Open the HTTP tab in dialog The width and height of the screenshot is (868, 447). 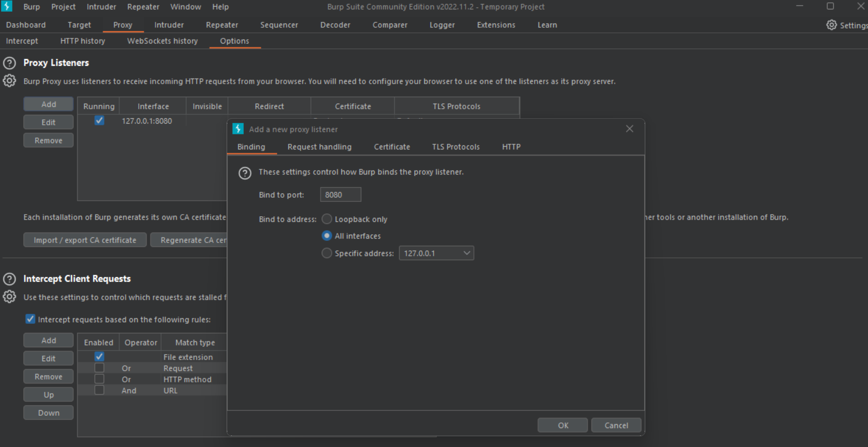coord(511,147)
